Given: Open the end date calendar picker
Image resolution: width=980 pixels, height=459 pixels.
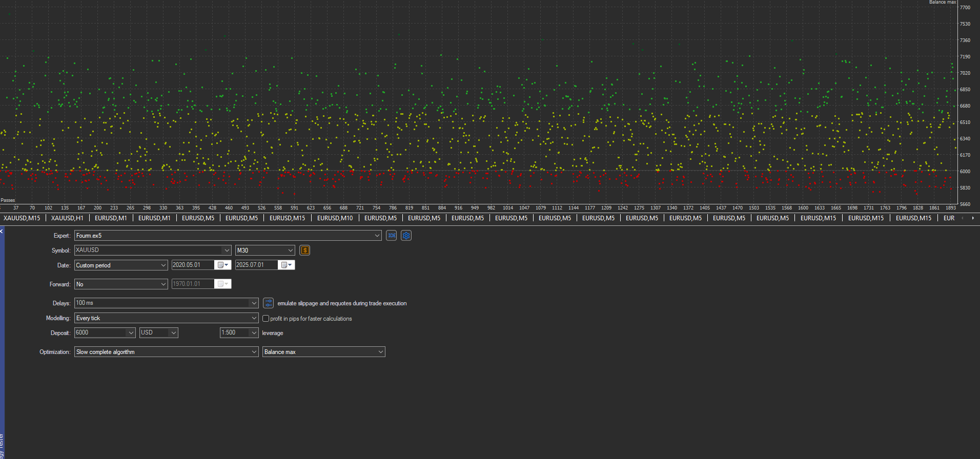Looking at the screenshot, I should tap(287, 265).
